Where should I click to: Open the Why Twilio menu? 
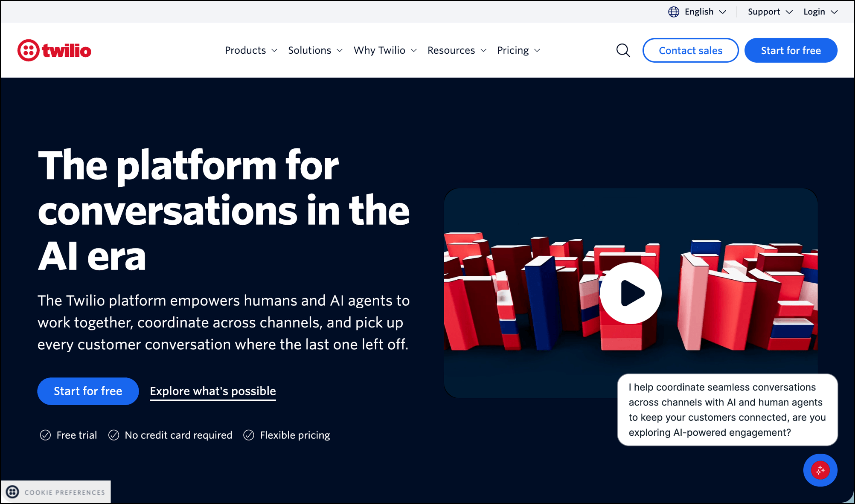pyautogui.click(x=385, y=50)
